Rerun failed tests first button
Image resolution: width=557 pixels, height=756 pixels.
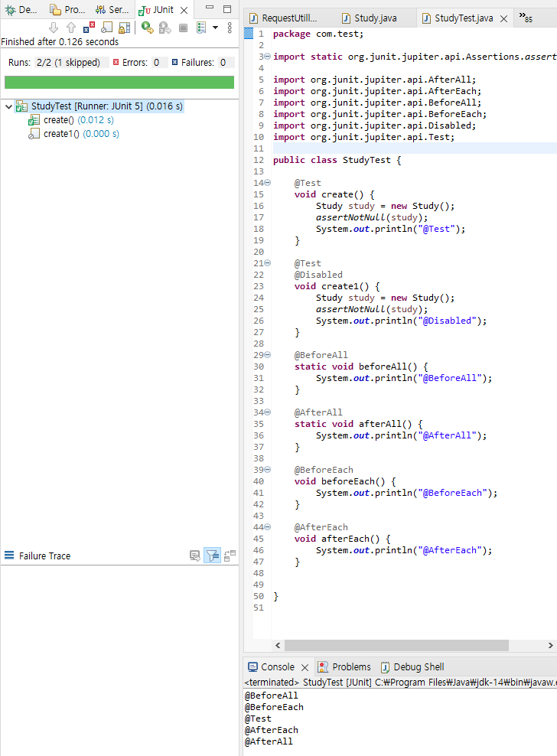coord(165,28)
